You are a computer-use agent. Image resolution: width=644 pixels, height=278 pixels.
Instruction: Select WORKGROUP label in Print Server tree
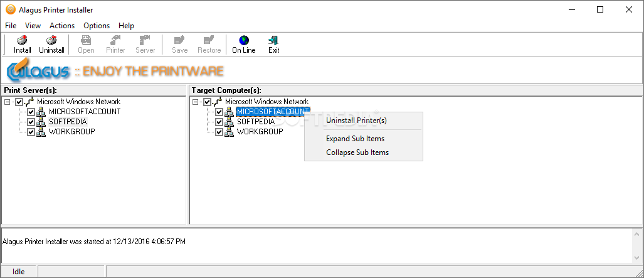click(72, 132)
